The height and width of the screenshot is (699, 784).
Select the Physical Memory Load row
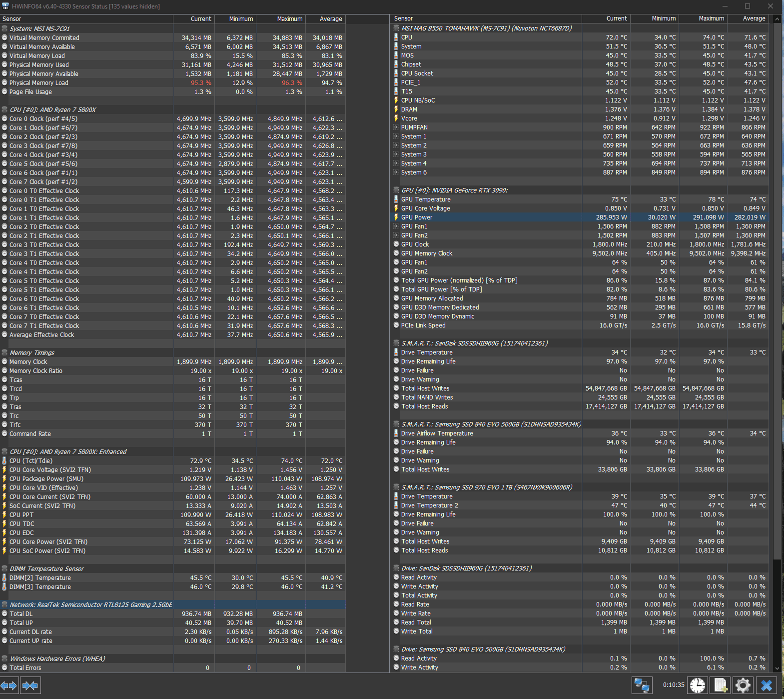point(172,82)
